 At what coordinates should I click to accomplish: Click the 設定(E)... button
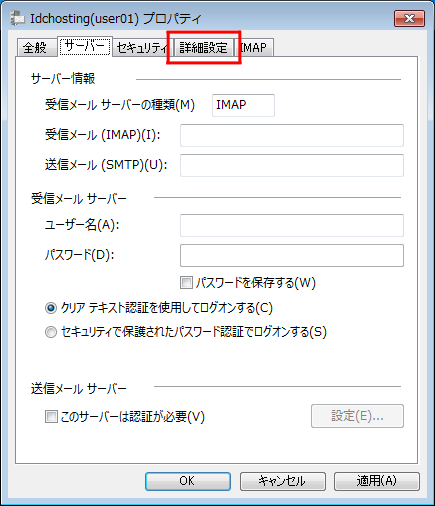pyautogui.click(x=357, y=416)
